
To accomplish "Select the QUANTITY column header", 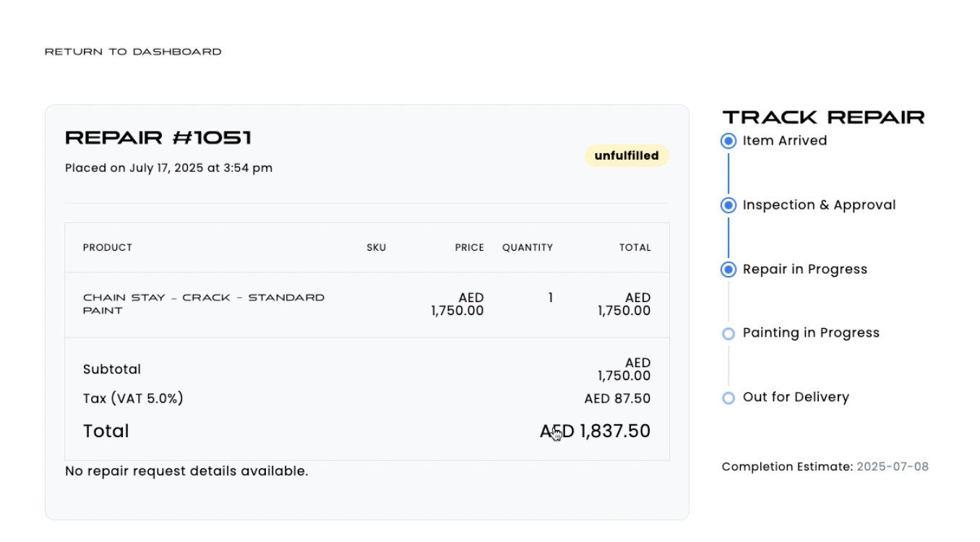I will coord(528,247).
